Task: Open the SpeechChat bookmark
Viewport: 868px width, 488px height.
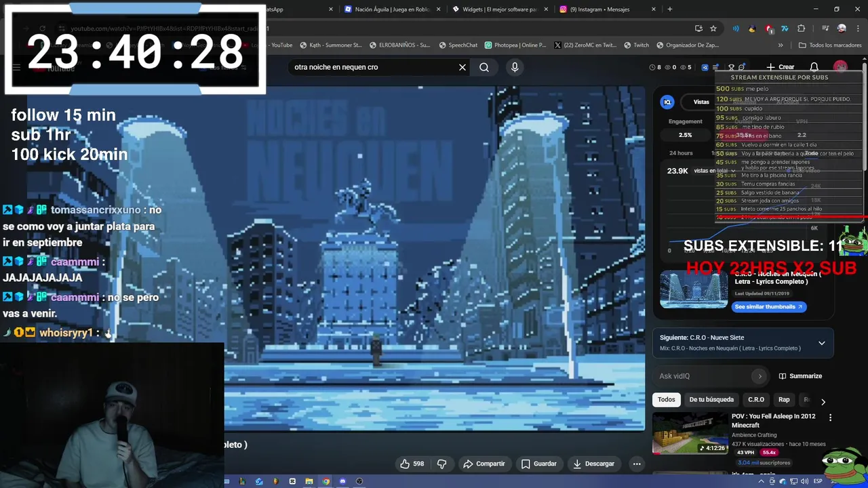Action: pyautogui.click(x=458, y=45)
